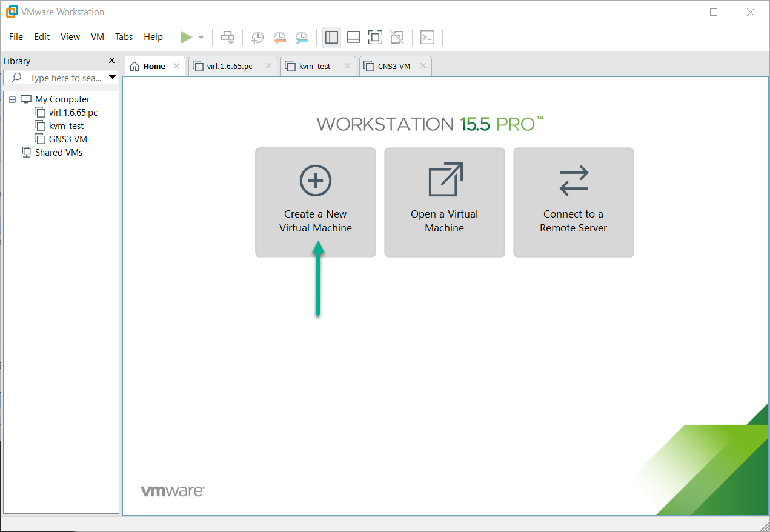
Task: Click the vmware logo at bottom
Action: click(x=173, y=491)
